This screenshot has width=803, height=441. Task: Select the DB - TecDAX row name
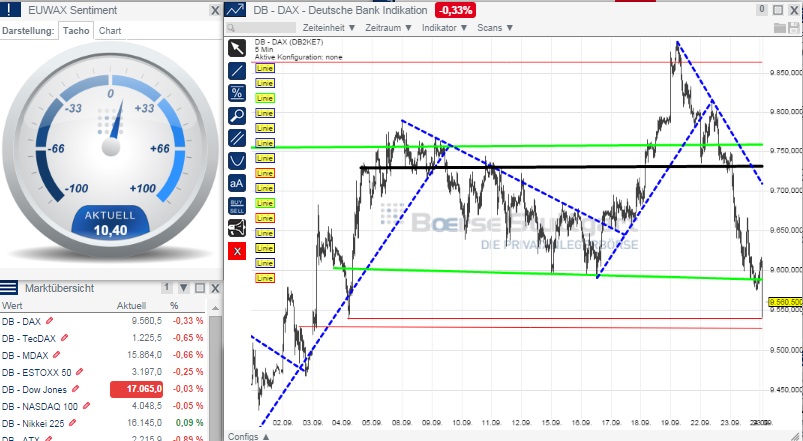(x=29, y=338)
